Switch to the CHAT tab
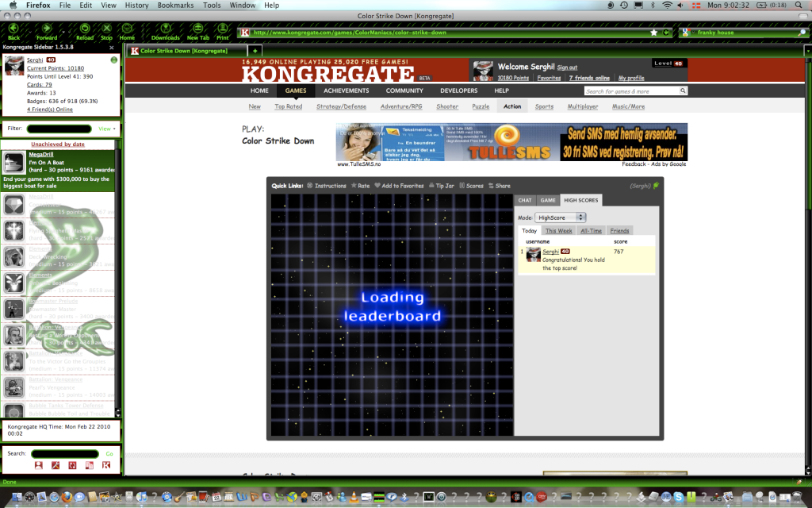 [x=525, y=200]
